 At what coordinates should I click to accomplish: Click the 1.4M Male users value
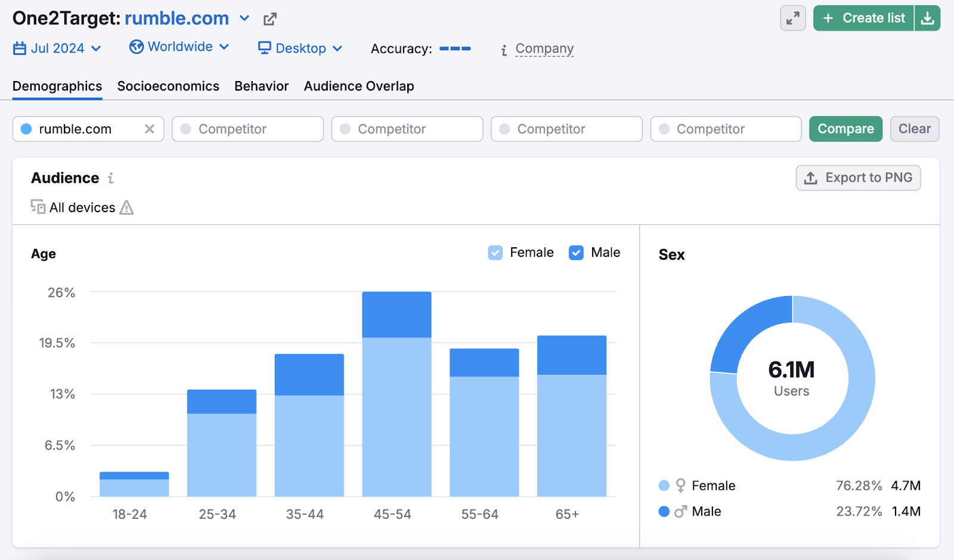point(906,511)
